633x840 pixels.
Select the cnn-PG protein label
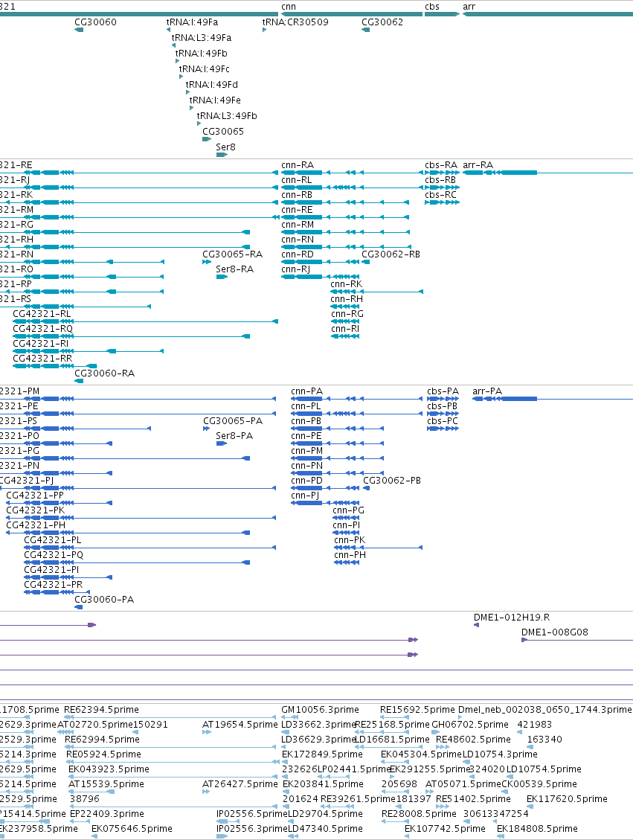click(x=348, y=510)
